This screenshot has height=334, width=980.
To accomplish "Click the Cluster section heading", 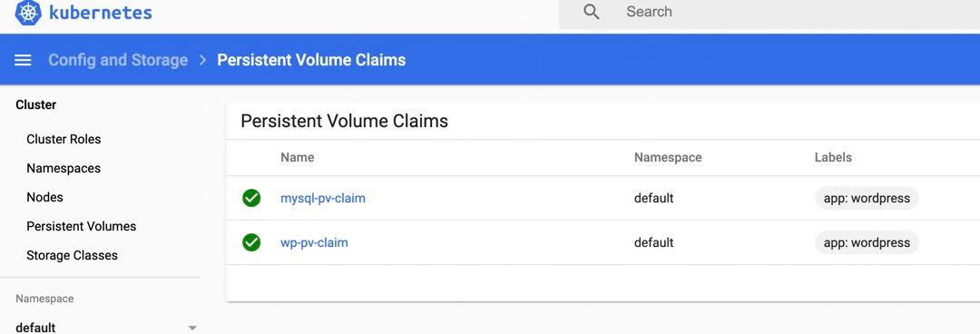I will point(35,105).
